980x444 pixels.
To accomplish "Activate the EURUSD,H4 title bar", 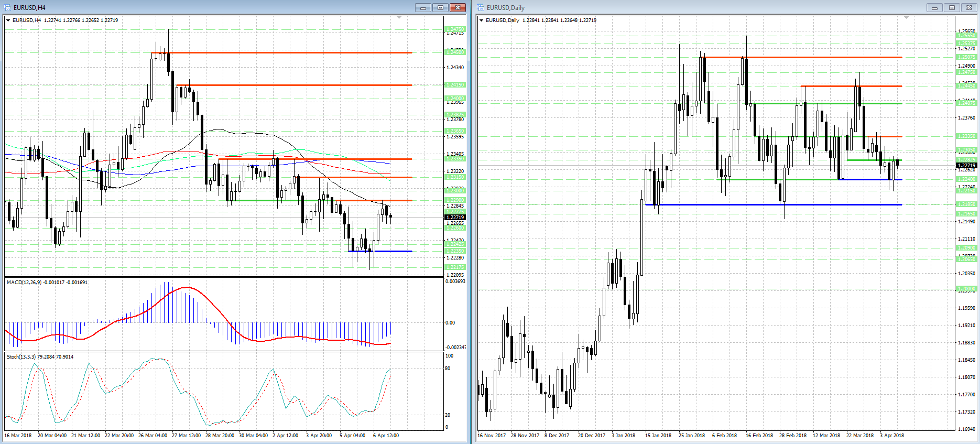I will coord(210,7).
